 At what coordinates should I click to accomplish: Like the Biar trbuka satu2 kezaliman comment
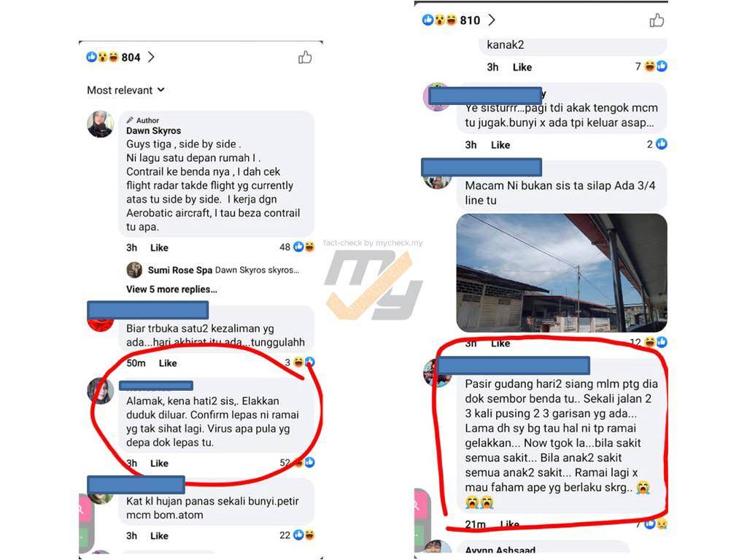coord(168,363)
